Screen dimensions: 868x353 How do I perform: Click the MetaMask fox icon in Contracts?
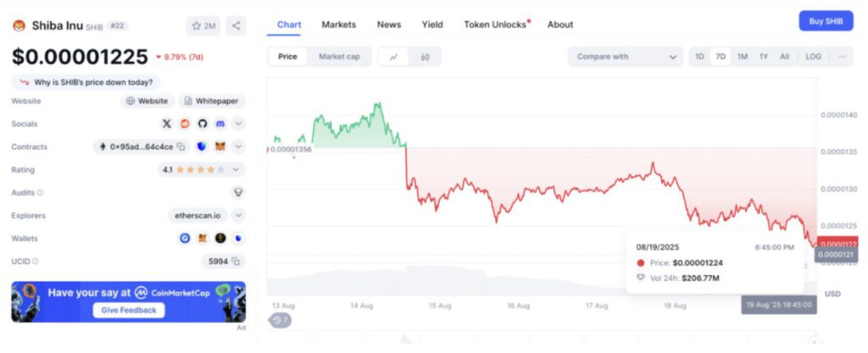[220, 146]
